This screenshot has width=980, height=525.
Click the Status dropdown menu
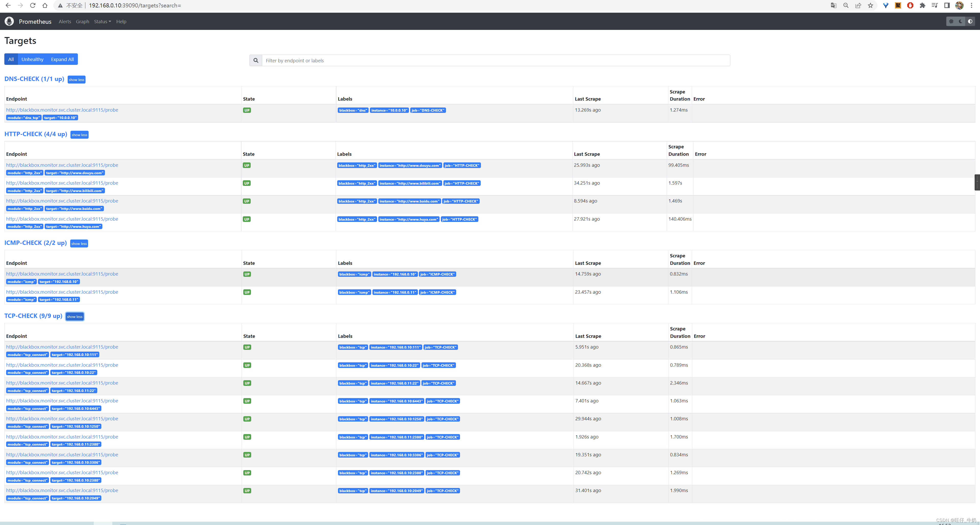point(101,21)
